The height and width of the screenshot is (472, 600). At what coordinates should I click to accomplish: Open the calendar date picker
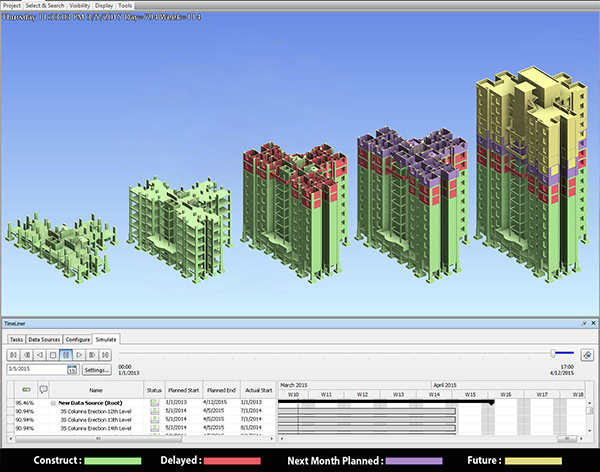[x=72, y=370]
